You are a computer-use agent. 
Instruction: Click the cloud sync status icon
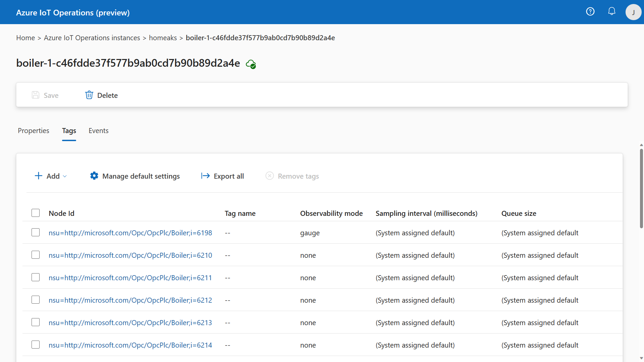tap(251, 64)
